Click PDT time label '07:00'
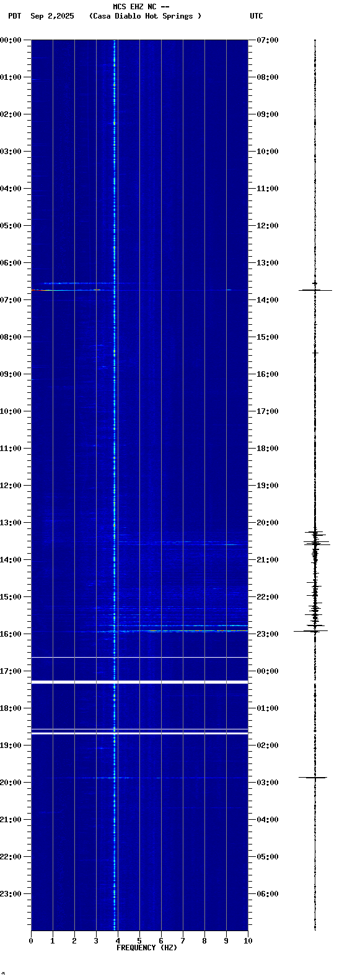The image size is (342, 980). pyautogui.click(x=11, y=300)
